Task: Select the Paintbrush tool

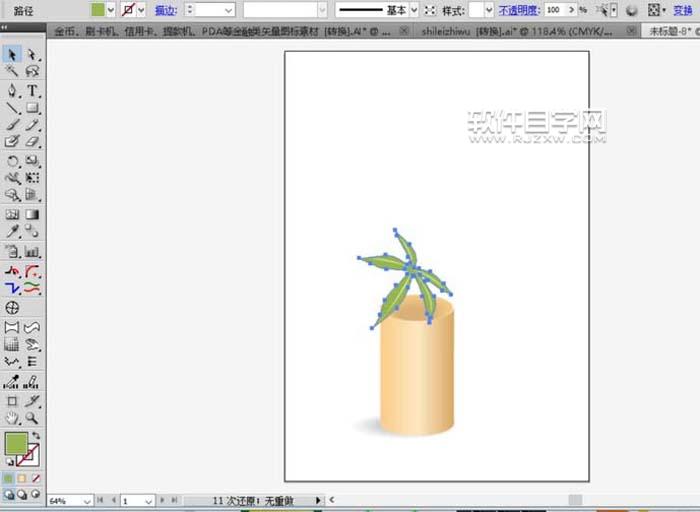Action: point(12,125)
